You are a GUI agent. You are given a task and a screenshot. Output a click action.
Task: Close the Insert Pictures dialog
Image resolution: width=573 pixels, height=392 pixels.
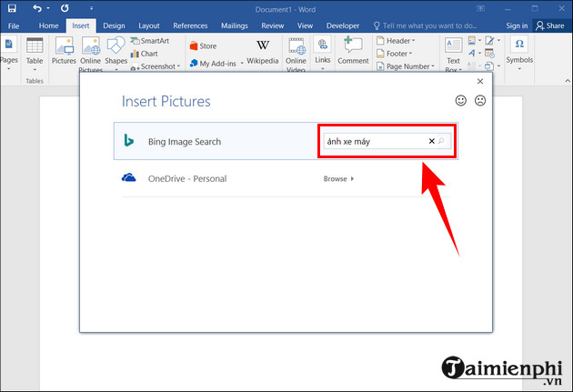(480, 81)
